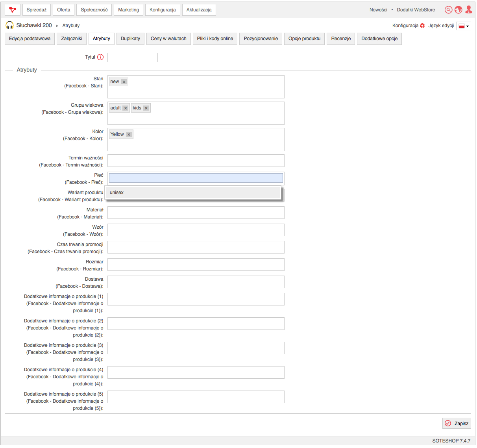Click the Konfiguracja link near language

click(x=405, y=26)
